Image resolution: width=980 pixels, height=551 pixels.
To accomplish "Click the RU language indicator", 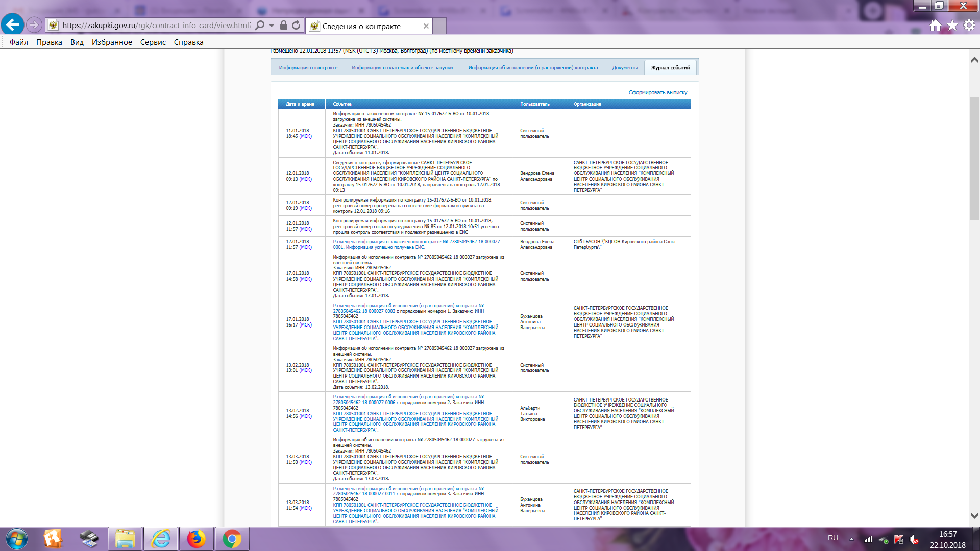I will 833,538.
